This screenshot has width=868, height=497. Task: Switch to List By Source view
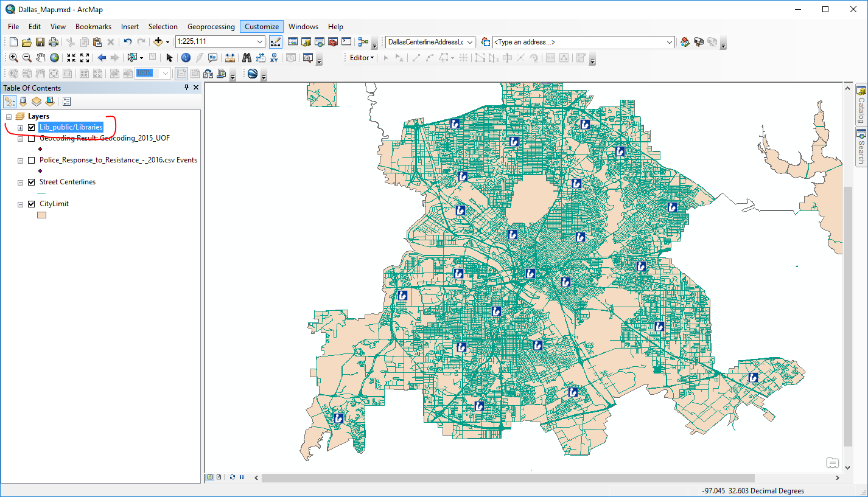(x=23, y=102)
